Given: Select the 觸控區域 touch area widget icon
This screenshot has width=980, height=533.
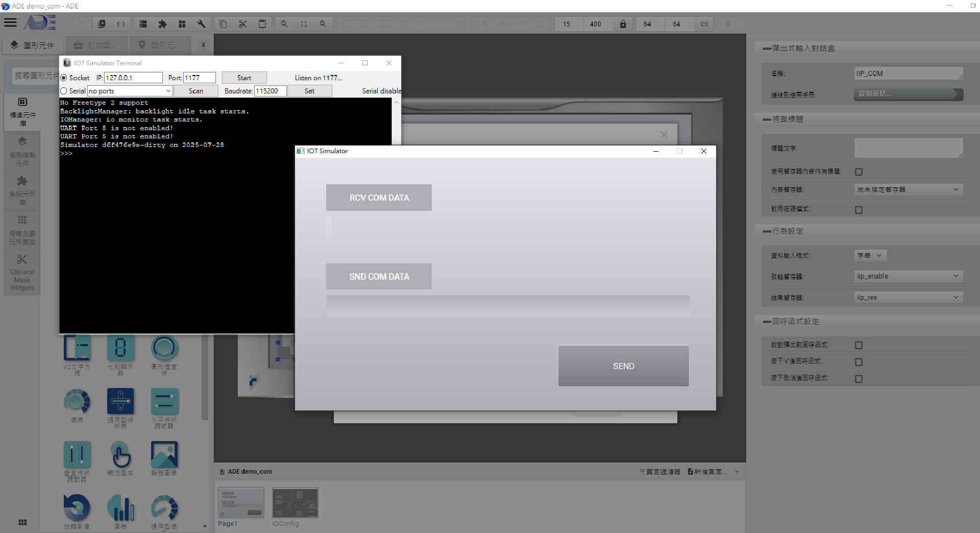Looking at the screenshot, I should [120, 454].
